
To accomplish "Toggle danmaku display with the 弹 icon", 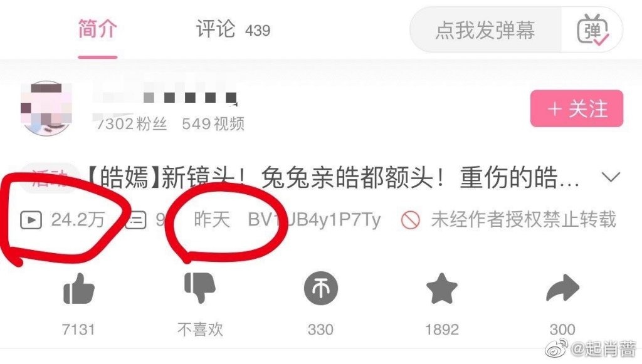I will [x=592, y=29].
